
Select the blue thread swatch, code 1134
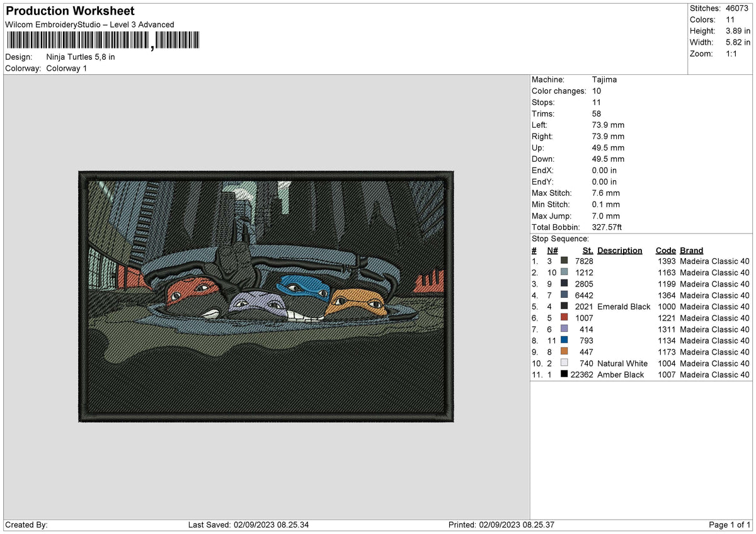click(564, 341)
